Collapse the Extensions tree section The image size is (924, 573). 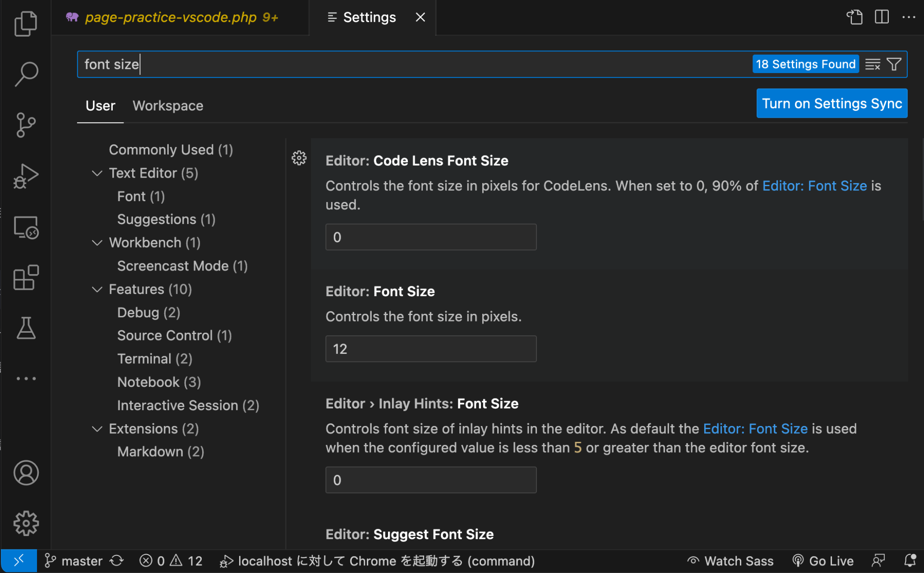[x=97, y=429]
